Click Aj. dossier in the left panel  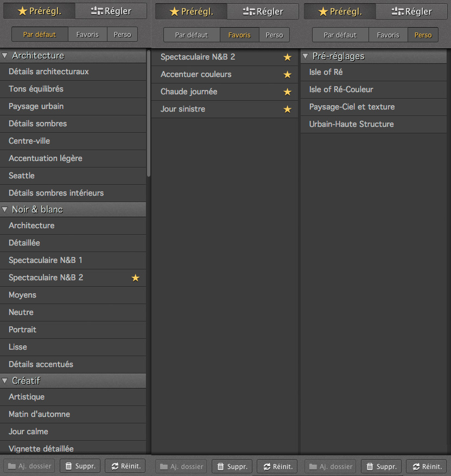coord(29,466)
